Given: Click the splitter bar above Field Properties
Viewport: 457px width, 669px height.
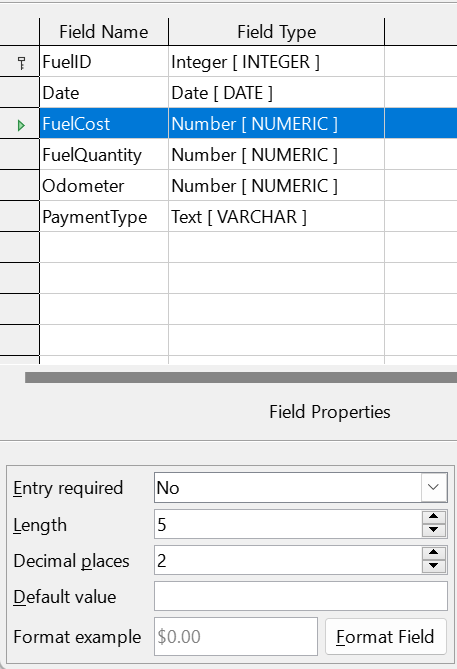Looking at the screenshot, I should click(241, 377).
